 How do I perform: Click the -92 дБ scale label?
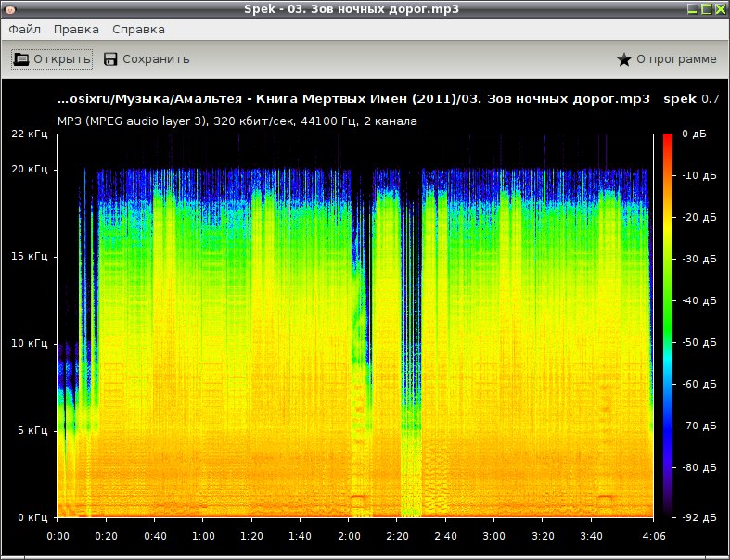tap(698, 517)
